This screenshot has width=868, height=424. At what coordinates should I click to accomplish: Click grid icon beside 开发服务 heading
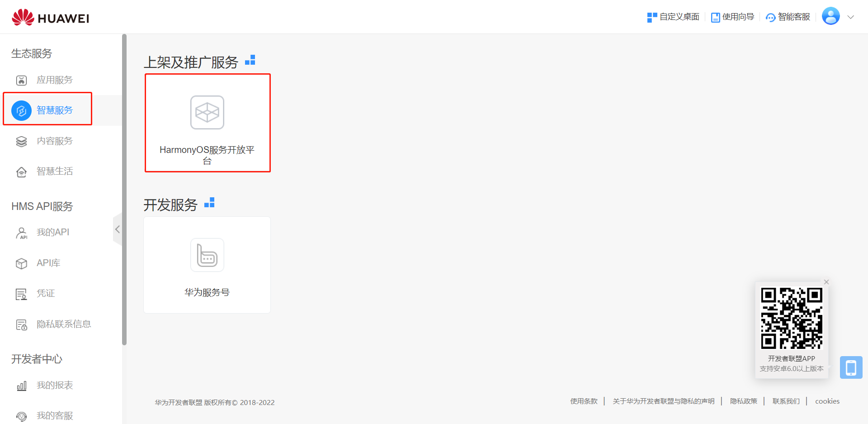(x=209, y=203)
